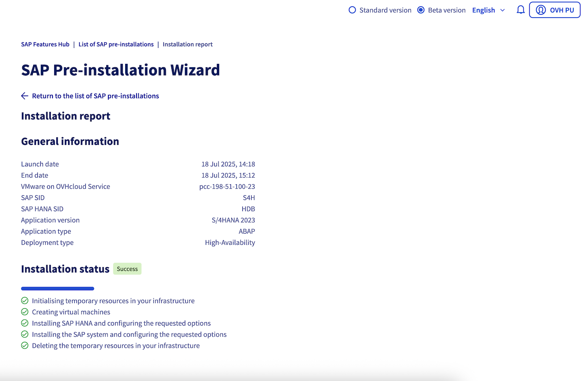The width and height of the screenshot is (588, 381).
Task: Click Return to the list of SAP pre-installations
Action: [x=95, y=96]
